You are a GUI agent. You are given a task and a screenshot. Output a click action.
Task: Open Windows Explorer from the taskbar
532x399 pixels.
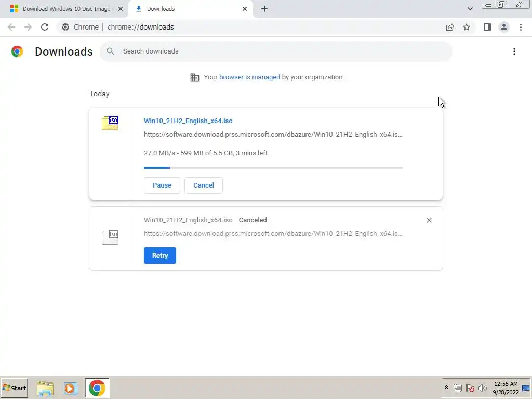pos(45,388)
